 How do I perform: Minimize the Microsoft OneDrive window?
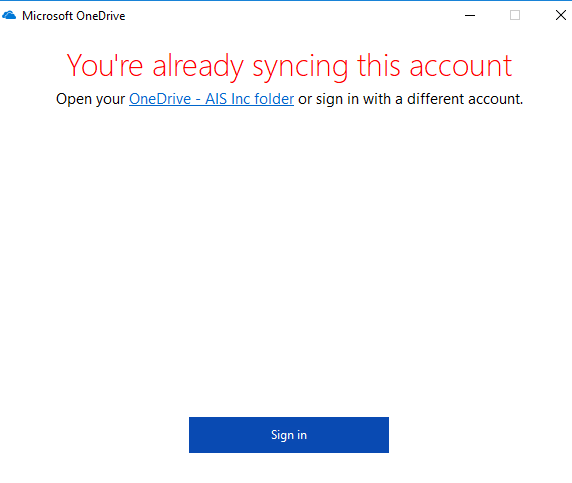point(470,15)
